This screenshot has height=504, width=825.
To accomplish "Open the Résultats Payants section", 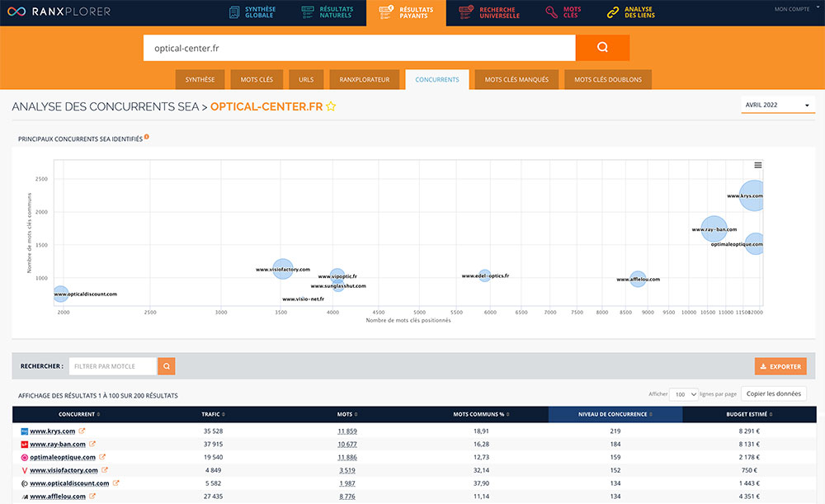I will tap(406, 12).
